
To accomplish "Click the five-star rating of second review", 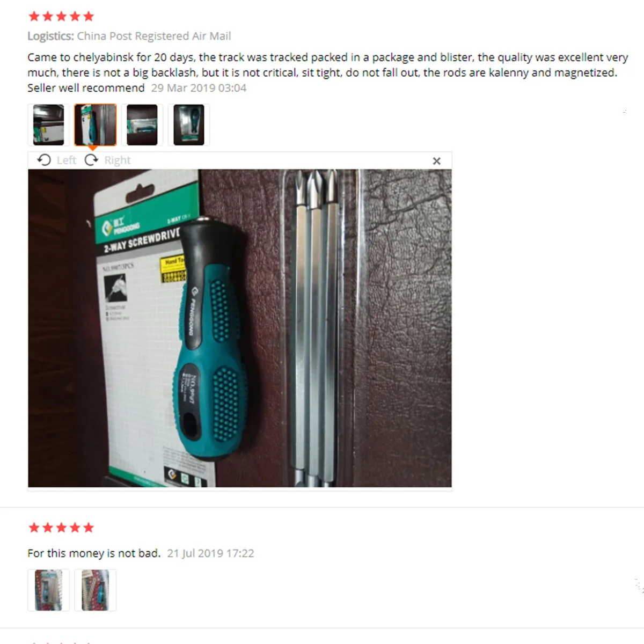I will [61, 528].
